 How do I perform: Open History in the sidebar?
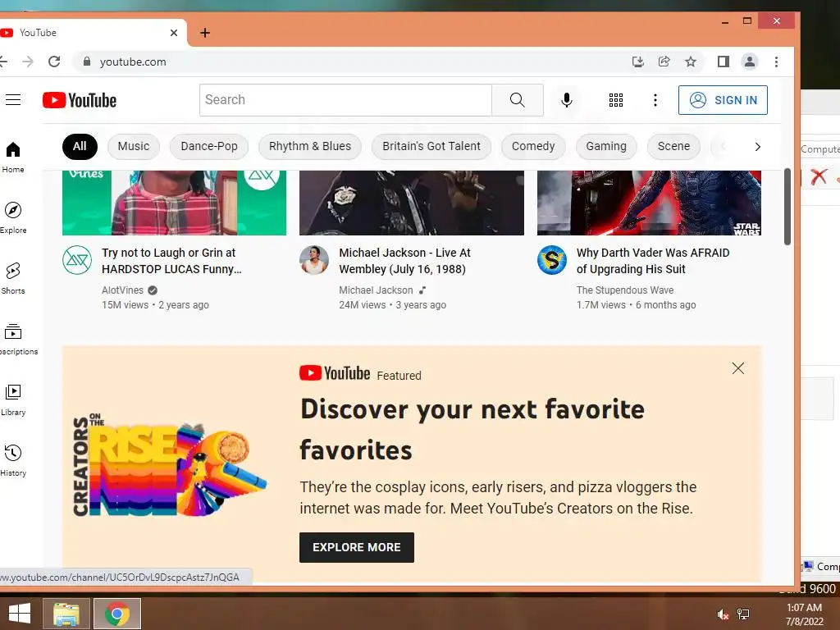13,461
